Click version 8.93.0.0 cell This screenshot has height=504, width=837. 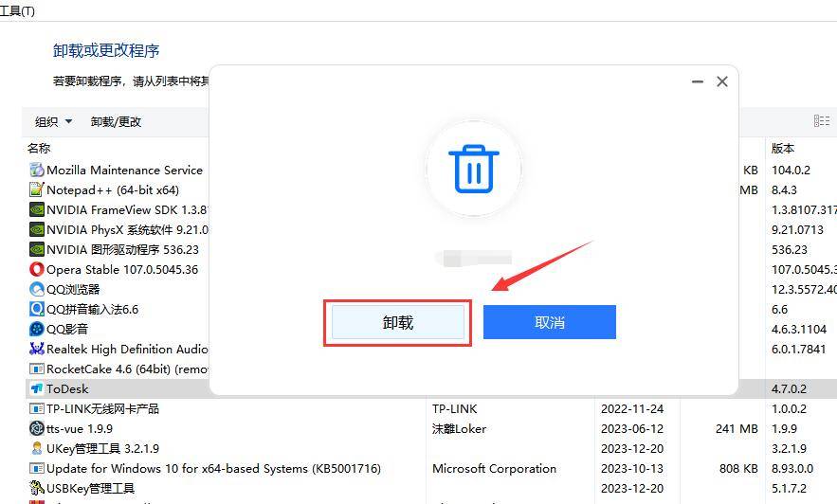(x=792, y=469)
